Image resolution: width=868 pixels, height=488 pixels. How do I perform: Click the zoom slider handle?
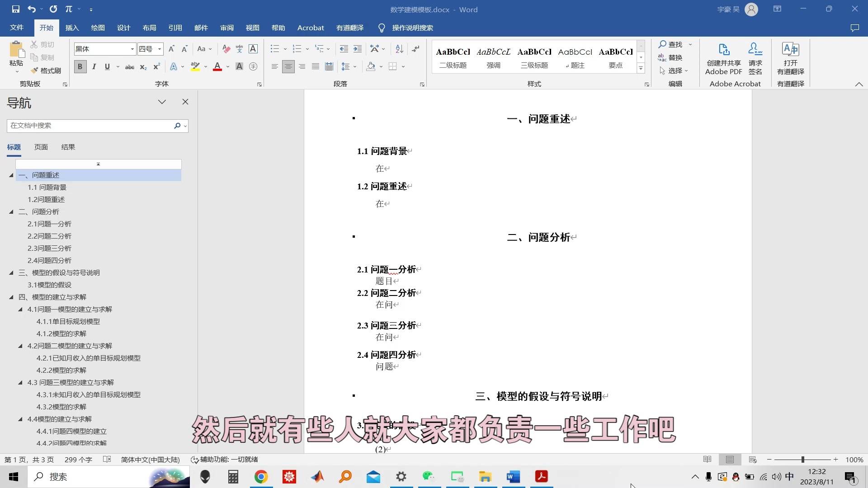point(802,460)
